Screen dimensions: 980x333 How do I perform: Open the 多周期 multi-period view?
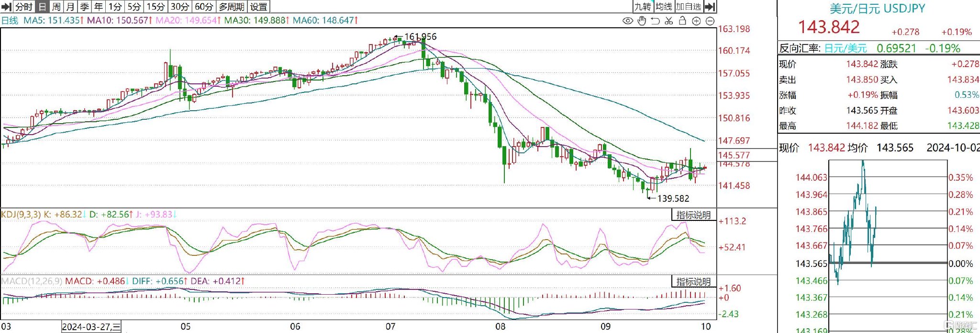pos(232,7)
